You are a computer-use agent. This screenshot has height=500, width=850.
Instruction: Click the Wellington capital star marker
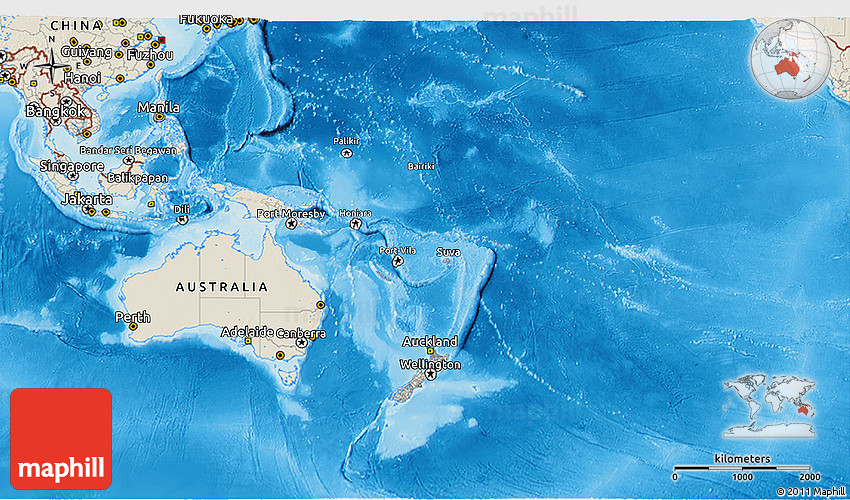click(x=431, y=376)
